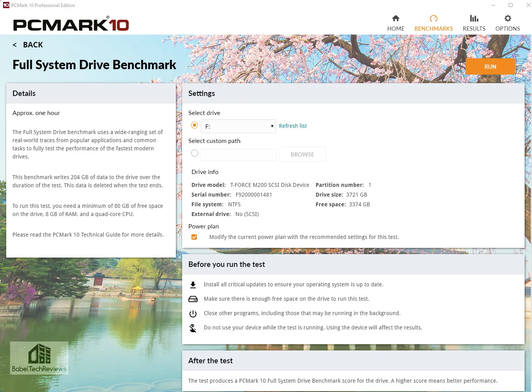Click the Home house icon

point(396,18)
